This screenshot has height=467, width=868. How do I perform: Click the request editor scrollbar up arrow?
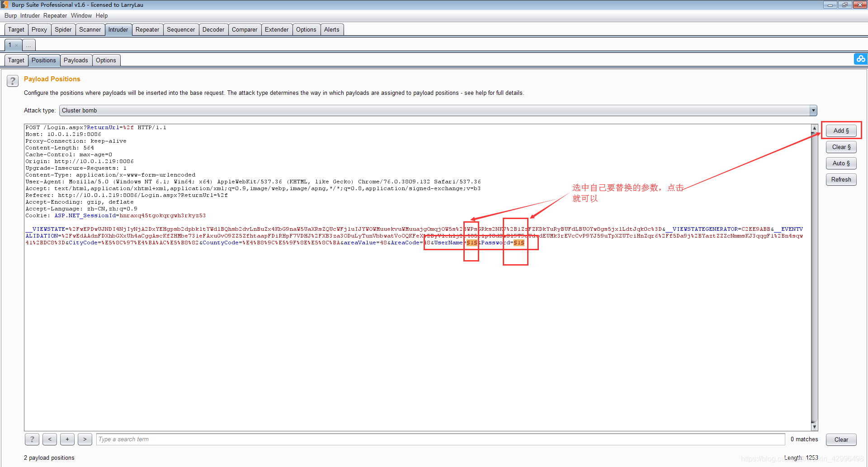[815, 128]
